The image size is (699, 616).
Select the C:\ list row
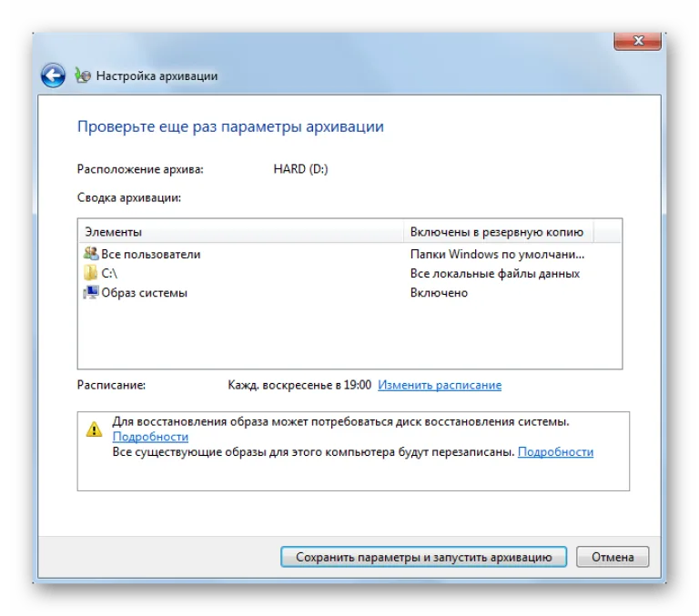click(x=349, y=273)
